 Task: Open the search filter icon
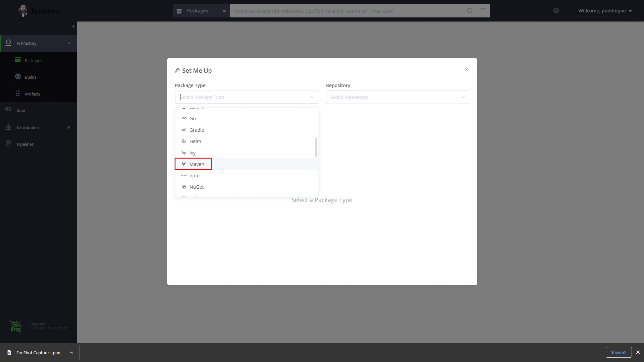tap(483, 10)
